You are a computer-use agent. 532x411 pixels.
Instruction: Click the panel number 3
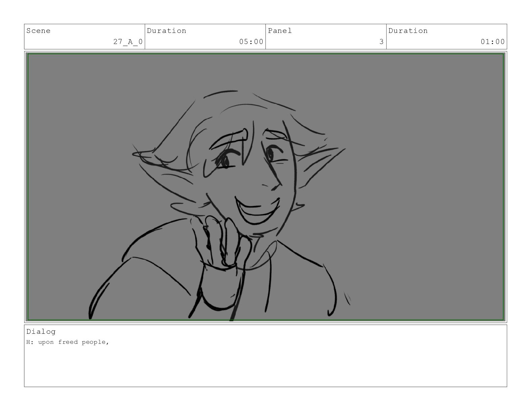[x=382, y=42]
